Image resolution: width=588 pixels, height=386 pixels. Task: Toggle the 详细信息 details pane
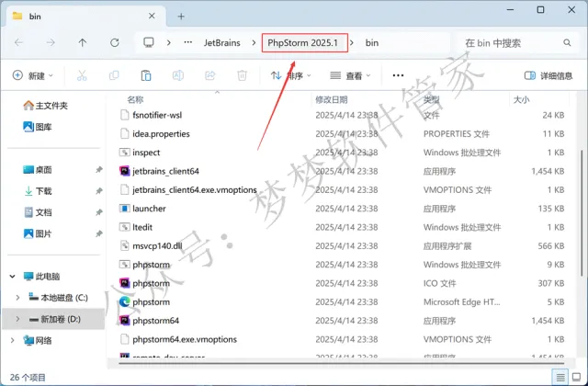[548, 75]
